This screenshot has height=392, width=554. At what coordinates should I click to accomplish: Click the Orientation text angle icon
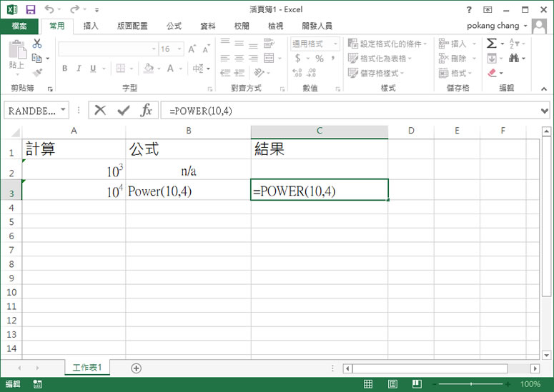pyautogui.click(x=259, y=73)
